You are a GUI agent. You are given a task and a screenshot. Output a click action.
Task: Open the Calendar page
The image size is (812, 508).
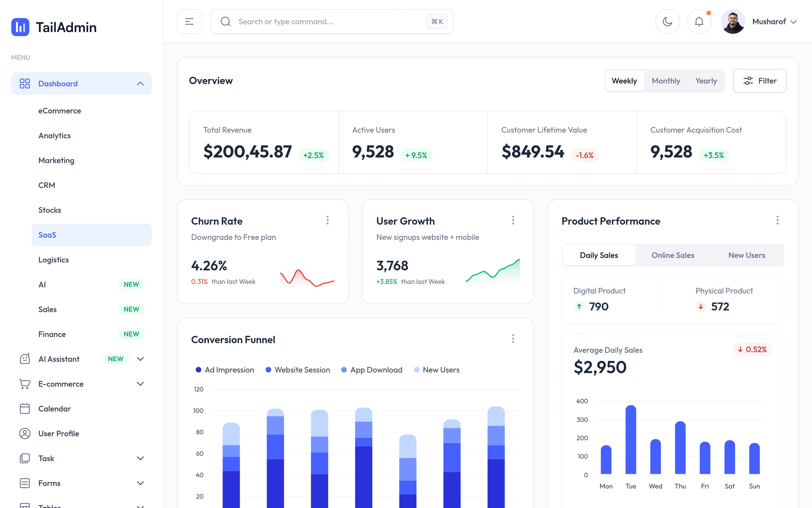(54, 409)
